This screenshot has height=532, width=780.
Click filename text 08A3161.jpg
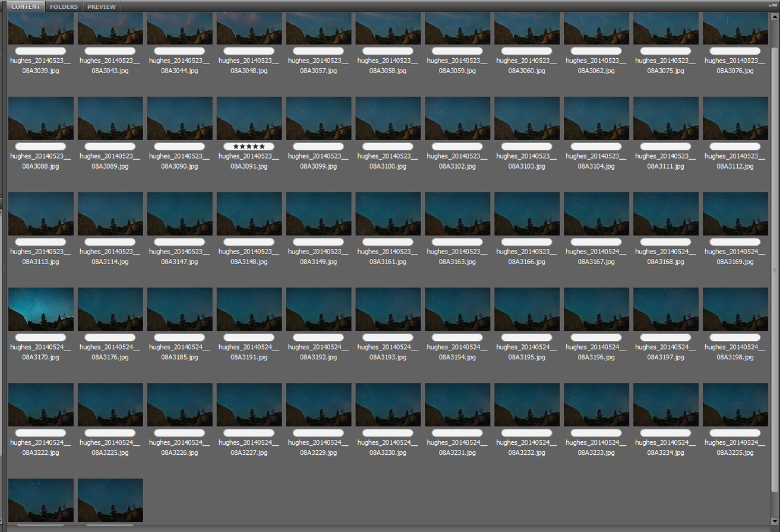tap(389, 262)
